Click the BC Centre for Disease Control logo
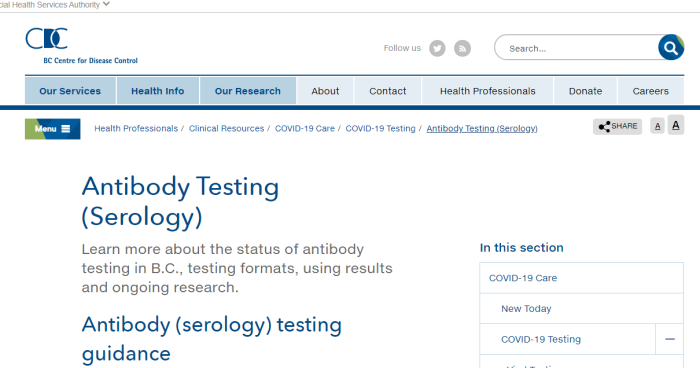This screenshot has height=368, width=700. pos(82,46)
